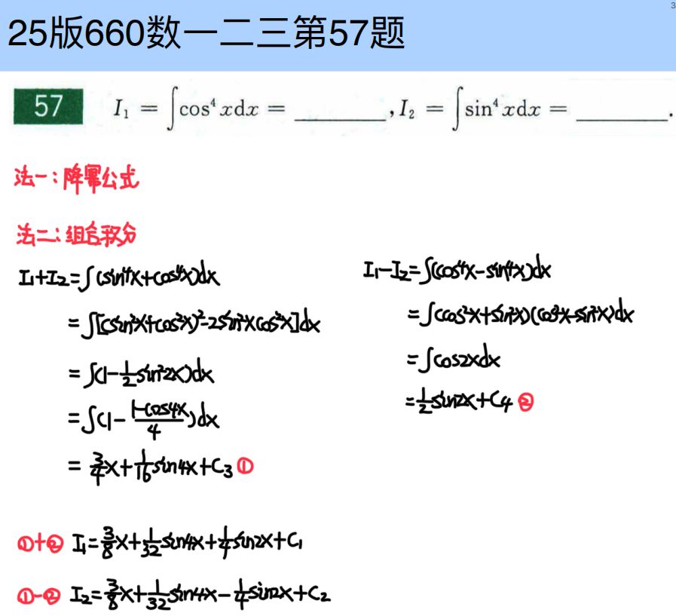
Task: Click the printed problem statement row
Action: tap(339, 109)
